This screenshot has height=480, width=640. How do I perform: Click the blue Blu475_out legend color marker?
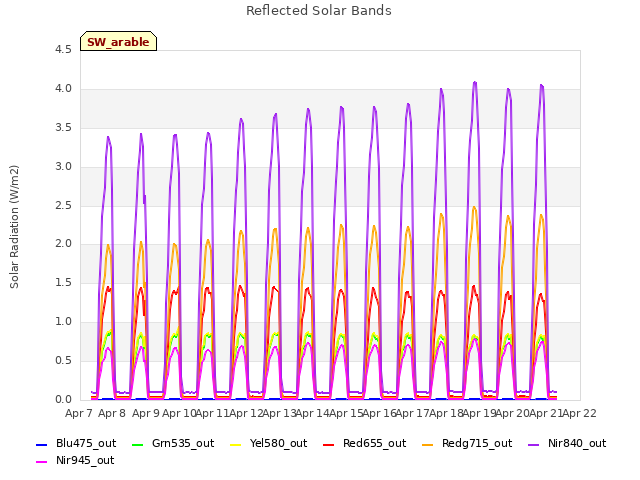click(x=42, y=444)
